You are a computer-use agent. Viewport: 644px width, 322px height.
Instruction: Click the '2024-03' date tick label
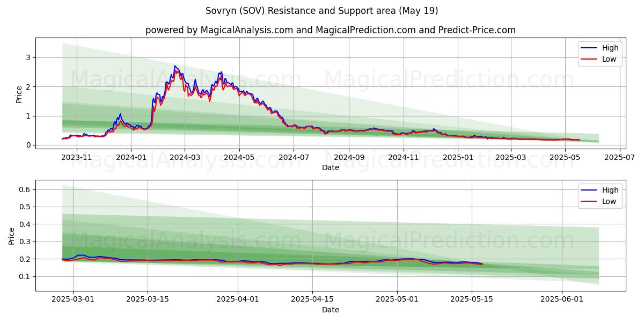[x=185, y=157]
